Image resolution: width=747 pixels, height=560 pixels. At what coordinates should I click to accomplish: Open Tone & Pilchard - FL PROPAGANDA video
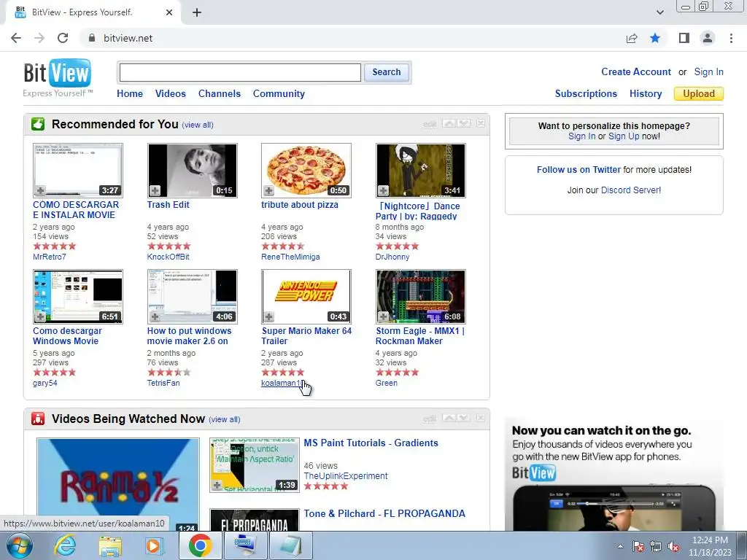click(x=384, y=513)
